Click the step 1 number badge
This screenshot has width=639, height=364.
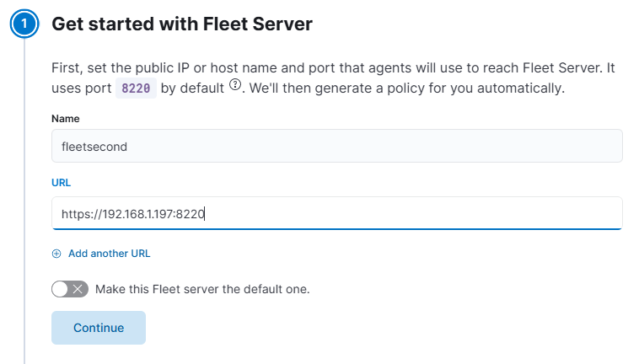tap(24, 24)
